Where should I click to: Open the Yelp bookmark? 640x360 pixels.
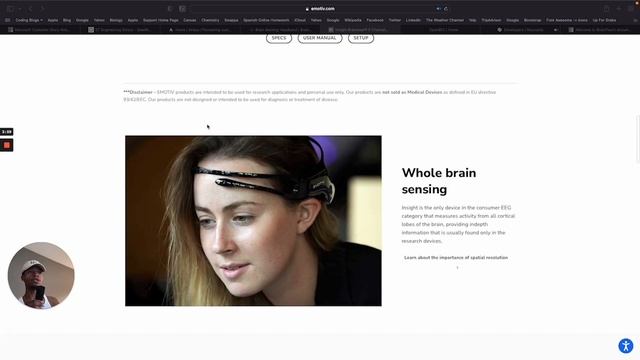(x=473, y=20)
